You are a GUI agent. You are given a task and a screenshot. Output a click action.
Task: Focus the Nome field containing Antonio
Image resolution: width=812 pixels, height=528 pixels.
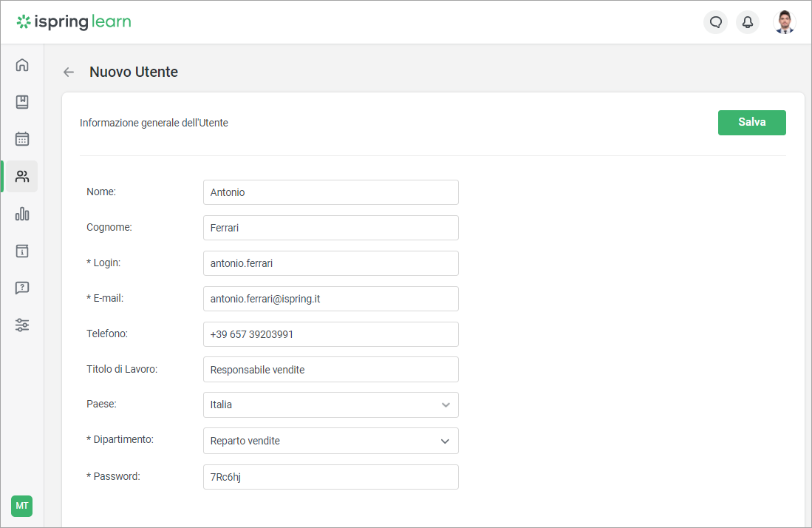tap(330, 192)
